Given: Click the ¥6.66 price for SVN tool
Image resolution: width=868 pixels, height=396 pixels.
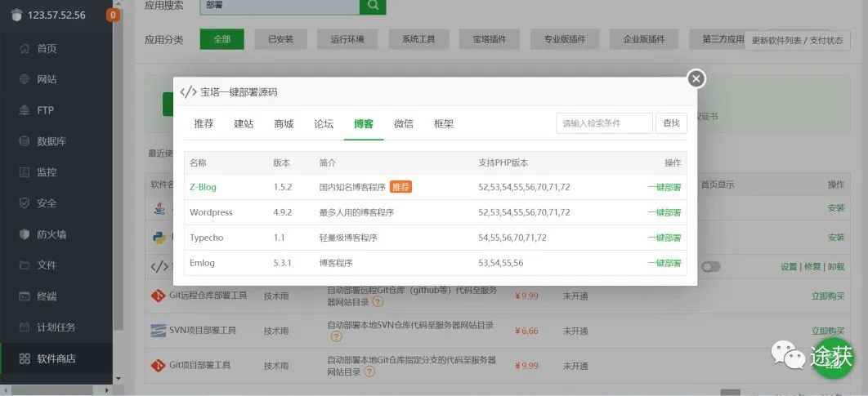Looking at the screenshot, I should tap(526, 331).
